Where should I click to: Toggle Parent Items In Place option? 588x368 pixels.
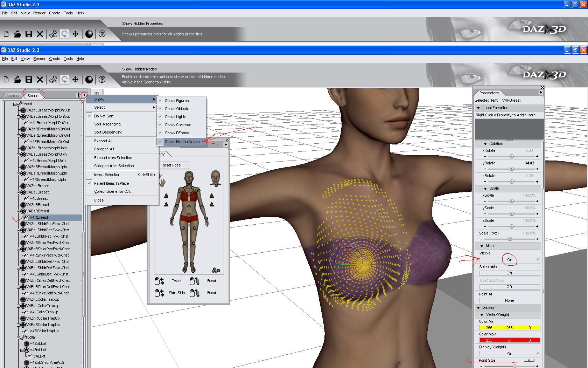point(121,183)
